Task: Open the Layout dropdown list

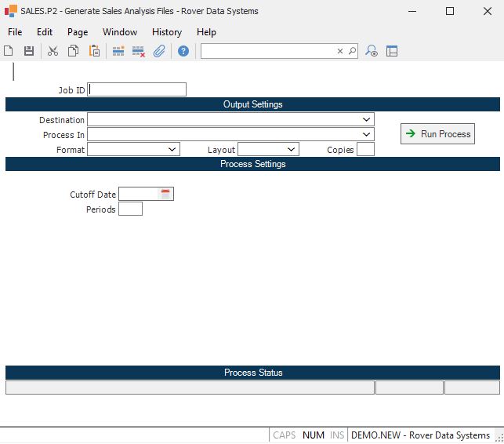Action: (x=292, y=149)
